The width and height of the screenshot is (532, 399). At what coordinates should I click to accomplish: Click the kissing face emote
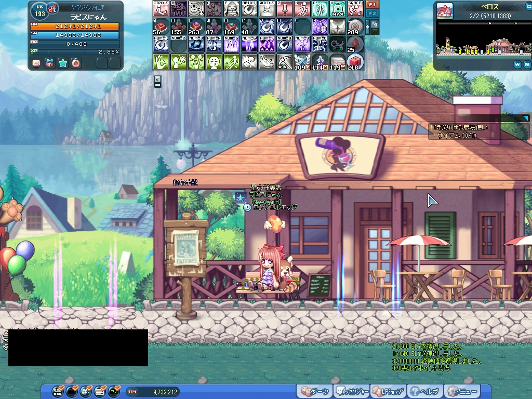pyautogui.click(x=214, y=62)
